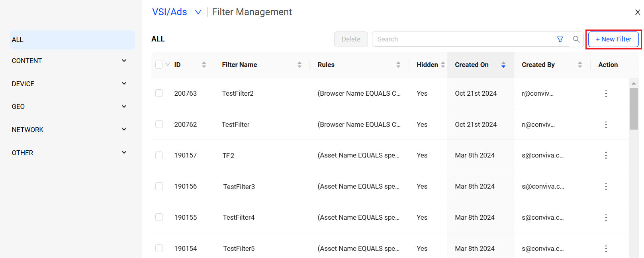Tick the checkbox for TestFilter3 row

[x=159, y=186]
